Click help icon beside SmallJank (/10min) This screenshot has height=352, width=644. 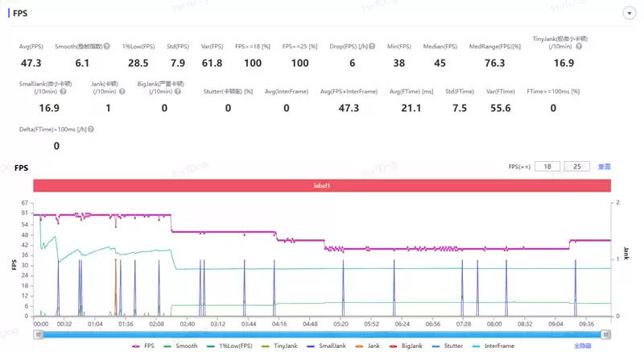pyautogui.click(x=64, y=91)
